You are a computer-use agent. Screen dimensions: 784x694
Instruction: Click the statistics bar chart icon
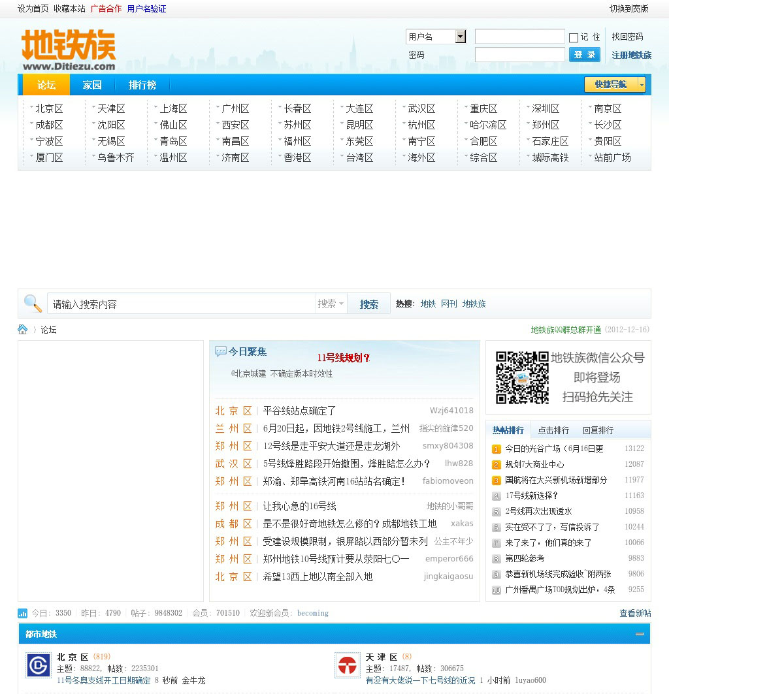click(23, 613)
